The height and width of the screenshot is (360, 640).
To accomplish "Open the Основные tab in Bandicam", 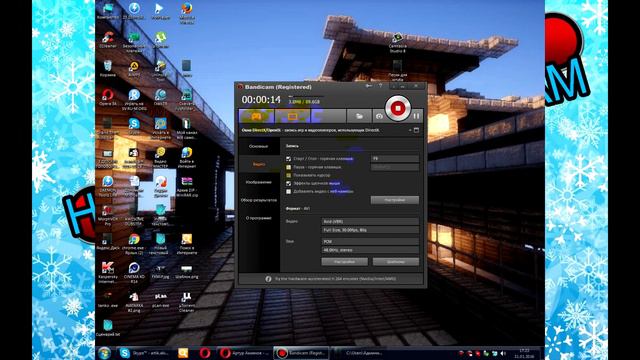I will coord(258,146).
